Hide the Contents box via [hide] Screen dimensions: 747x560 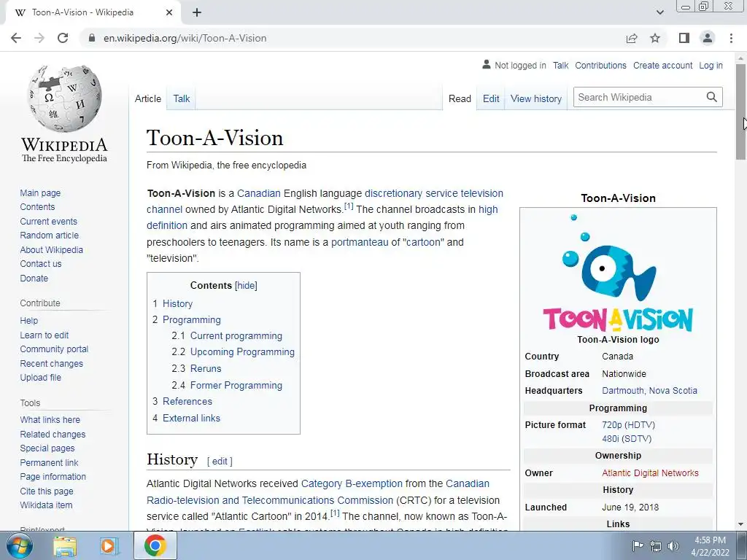(246, 286)
